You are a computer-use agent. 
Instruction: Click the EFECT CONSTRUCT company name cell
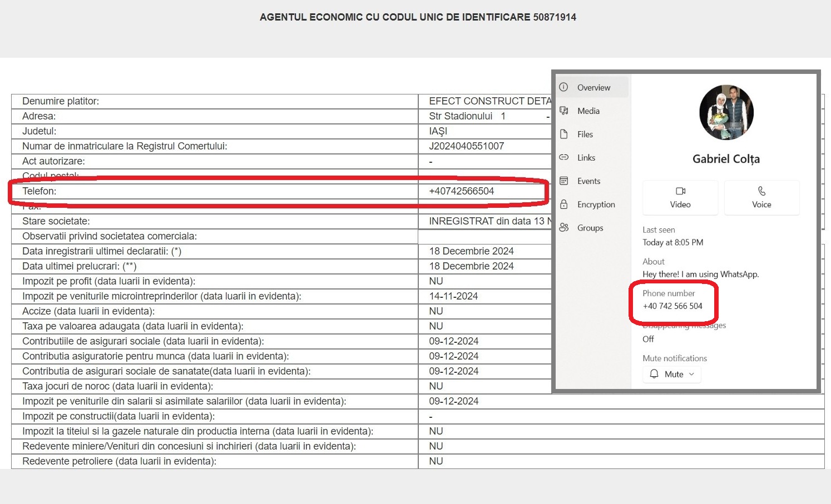[489, 101]
